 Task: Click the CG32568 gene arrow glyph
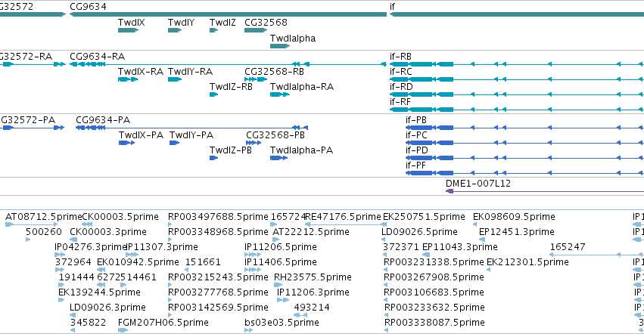click(256, 30)
